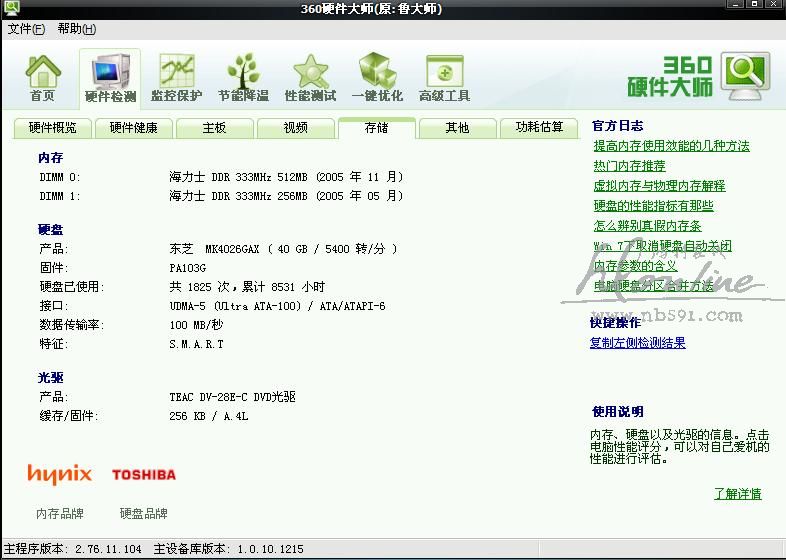Click the 内存品牌 label
The width and height of the screenshot is (786, 560).
60,513
